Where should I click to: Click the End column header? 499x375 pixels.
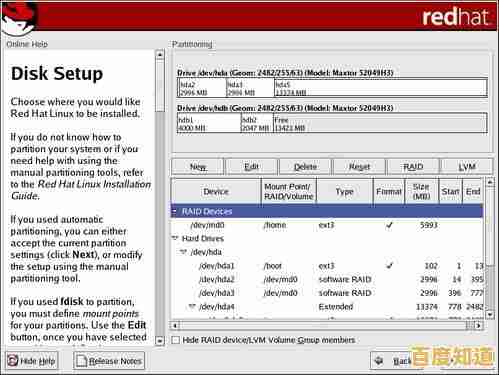pos(473,191)
